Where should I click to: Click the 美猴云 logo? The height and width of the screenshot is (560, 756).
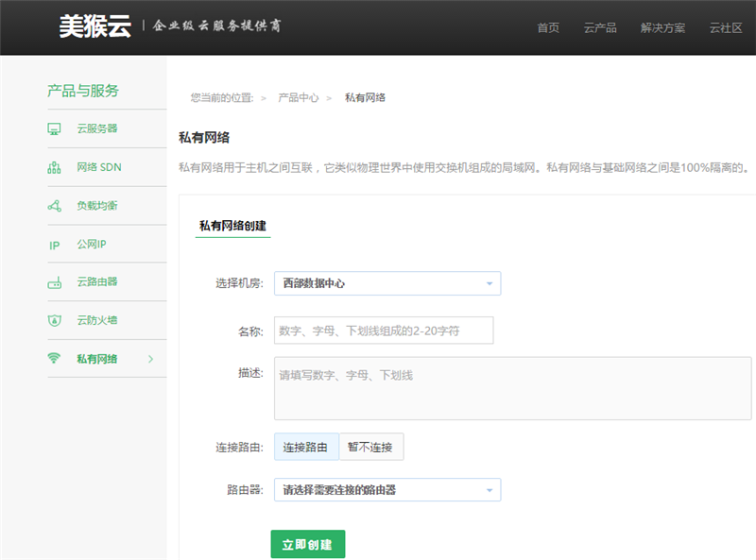coord(95,26)
